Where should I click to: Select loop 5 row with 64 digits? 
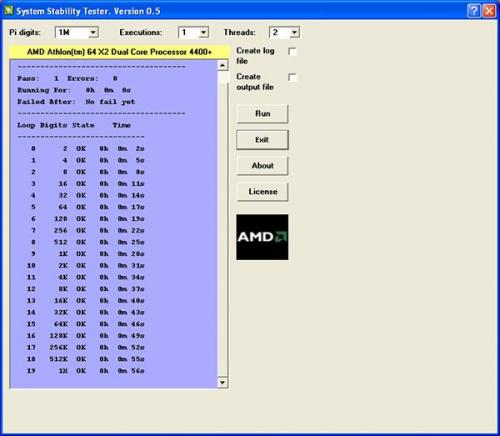point(88,207)
